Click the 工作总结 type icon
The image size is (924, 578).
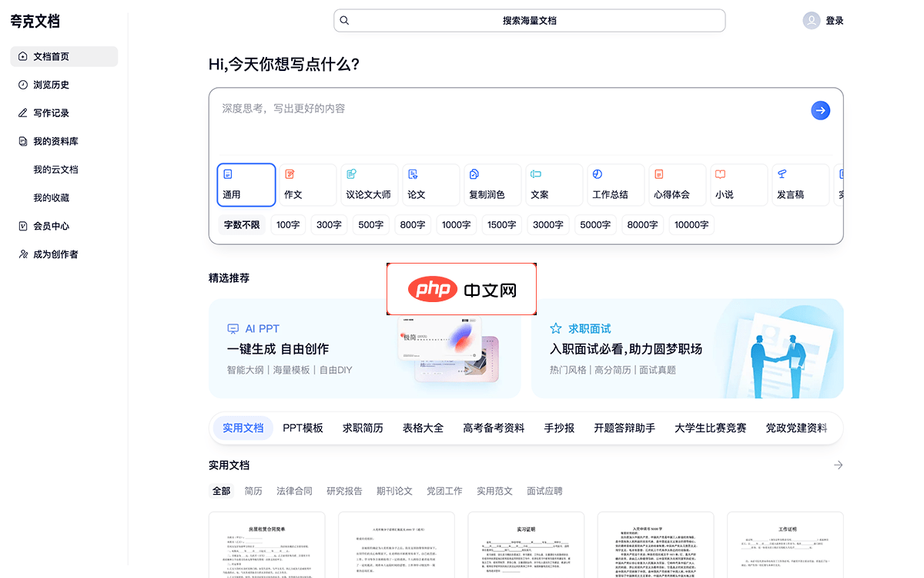click(598, 174)
